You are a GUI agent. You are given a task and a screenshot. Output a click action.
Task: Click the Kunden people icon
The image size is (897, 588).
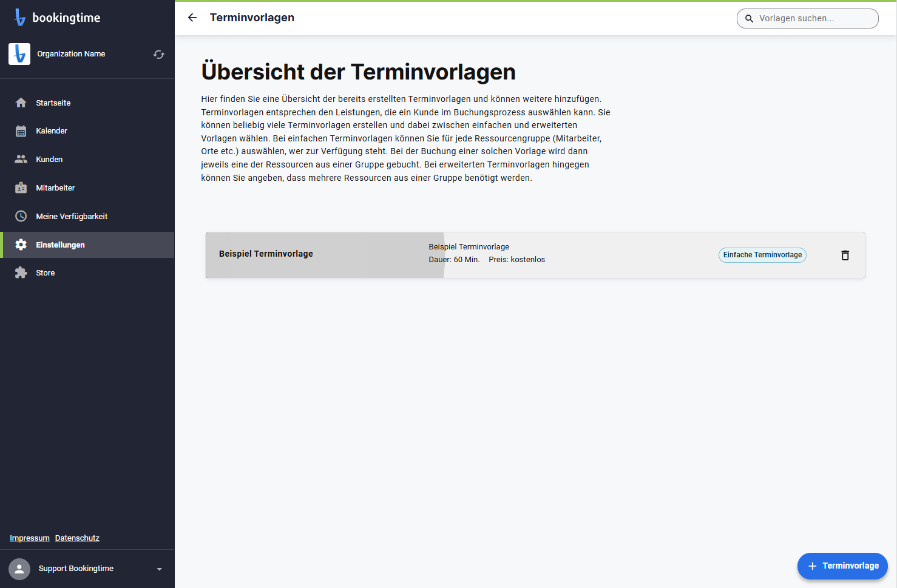[21, 159]
